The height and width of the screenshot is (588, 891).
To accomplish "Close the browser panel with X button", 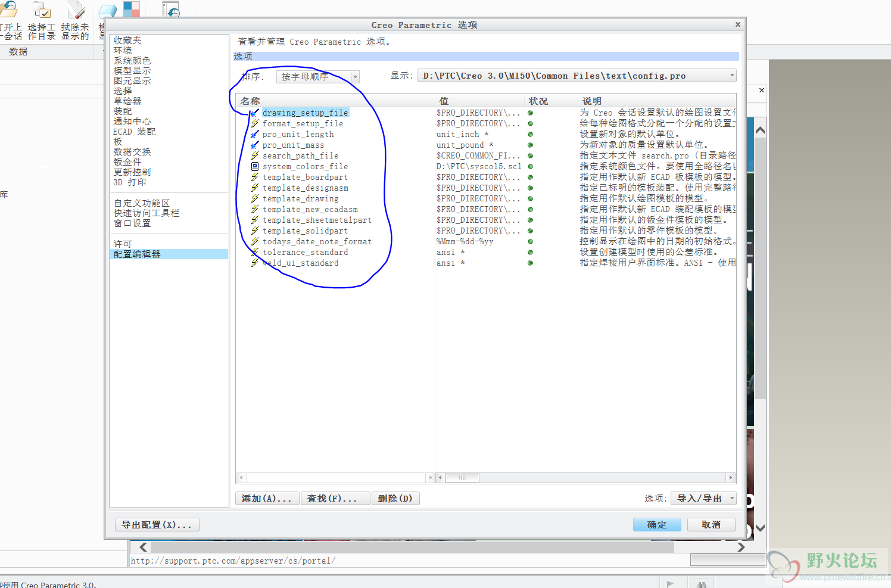I will click(761, 91).
